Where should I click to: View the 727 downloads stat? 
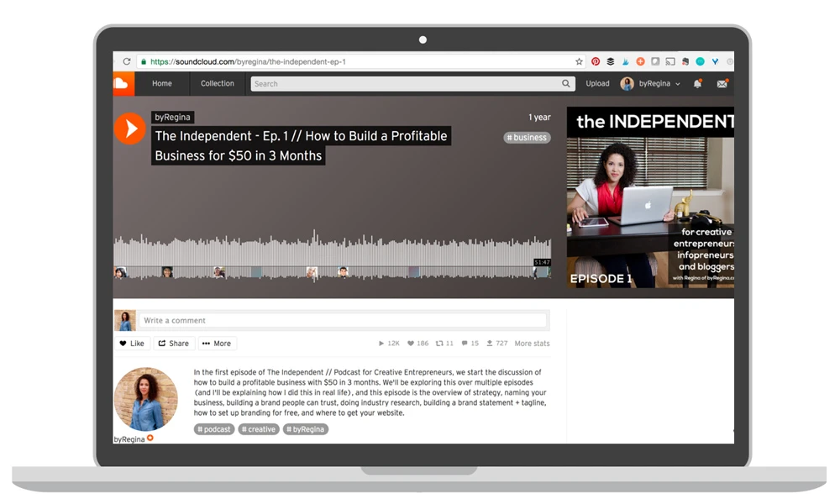[496, 344]
